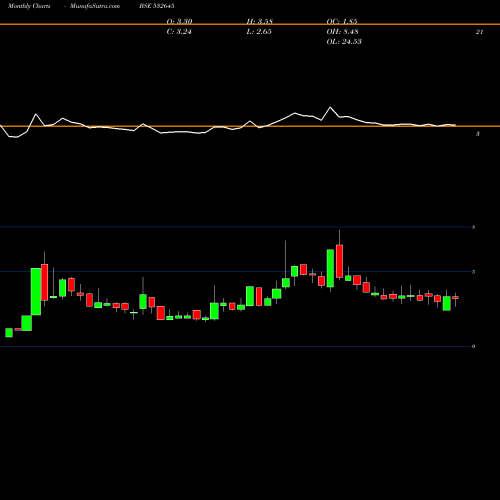
Task: Select the 'C: 3.24' close value
Action: coord(179,32)
